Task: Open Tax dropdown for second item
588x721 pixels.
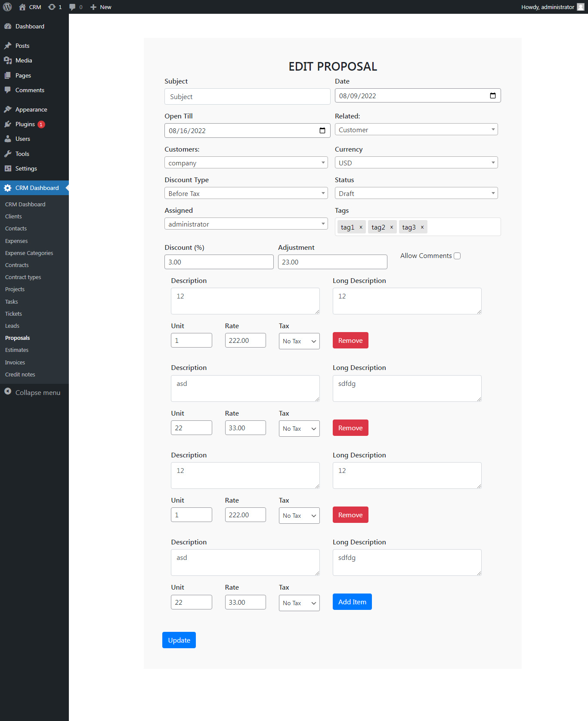Action: 299,429
